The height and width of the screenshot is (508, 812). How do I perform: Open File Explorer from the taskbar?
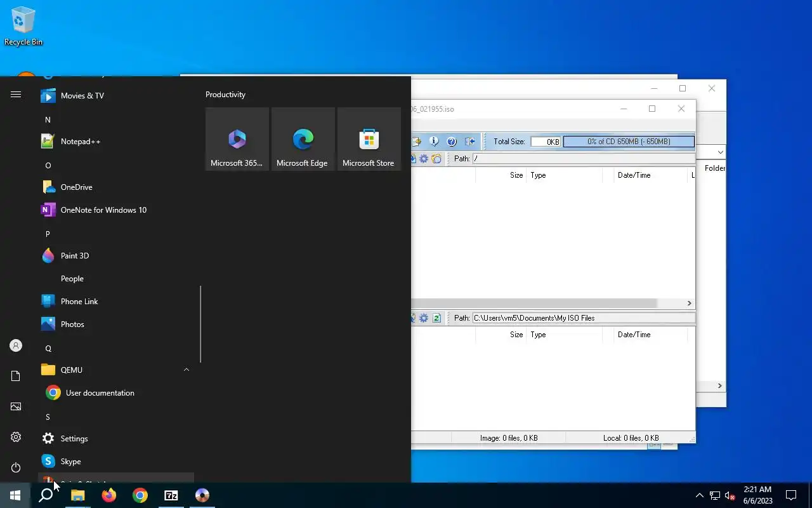point(77,495)
